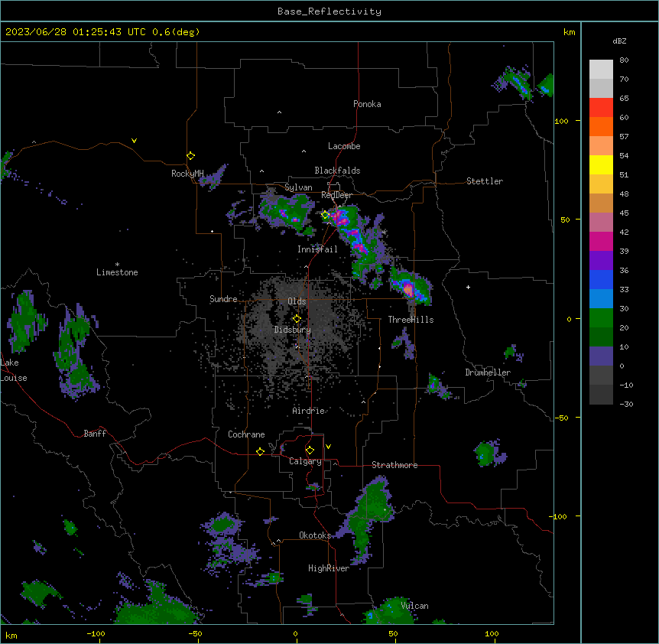This screenshot has width=659, height=644.
Task: Click the magenta 42-39 dBZ legend swatch
Action: [601, 242]
